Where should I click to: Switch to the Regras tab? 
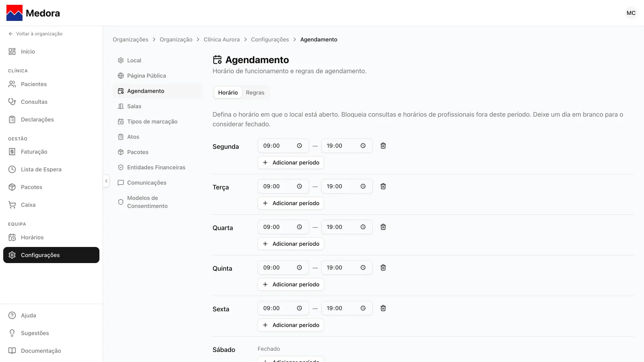[255, 93]
